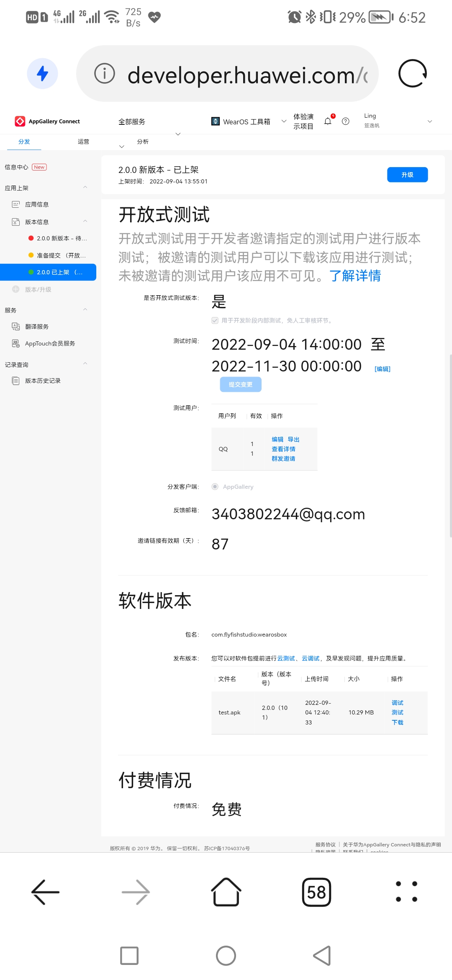This screenshot has height=980, width=452.
Task: Open browser home page icon
Action: point(226,892)
